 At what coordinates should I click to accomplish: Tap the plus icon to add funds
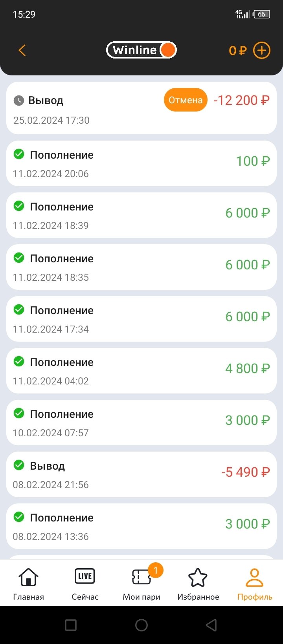(x=262, y=50)
